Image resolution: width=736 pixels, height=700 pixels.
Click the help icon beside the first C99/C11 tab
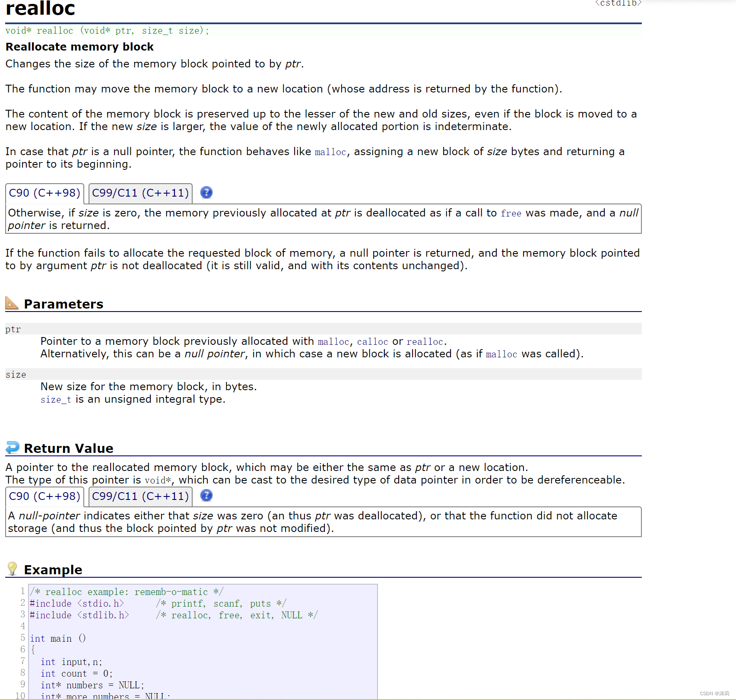click(x=206, y=193)
